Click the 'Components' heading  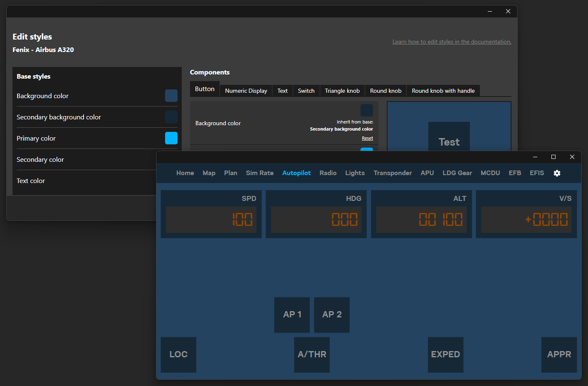point(210,72)
